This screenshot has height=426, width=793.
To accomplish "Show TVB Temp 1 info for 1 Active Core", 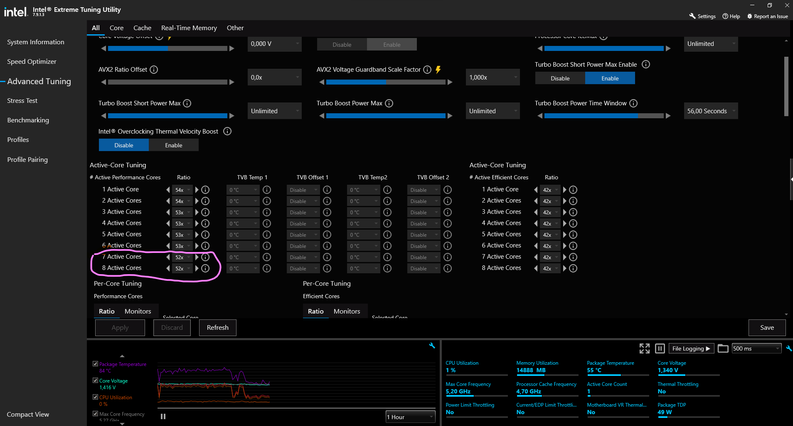I will 267,190.
